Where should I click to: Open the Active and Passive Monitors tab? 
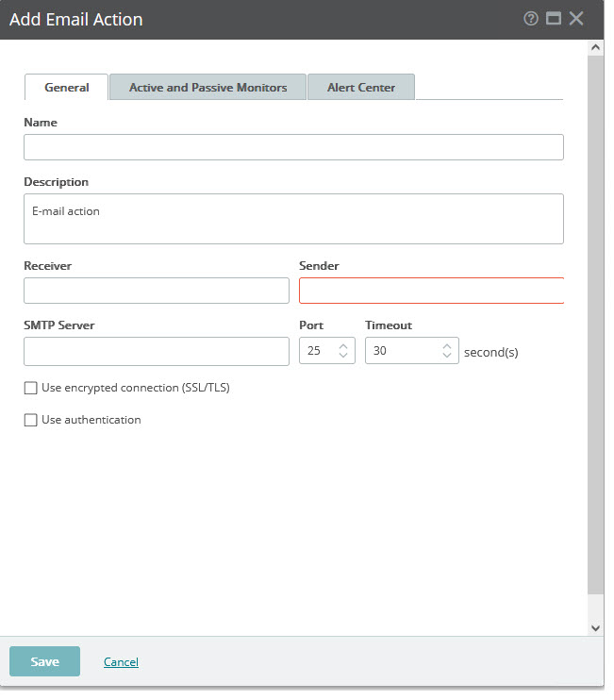point(207,87)
